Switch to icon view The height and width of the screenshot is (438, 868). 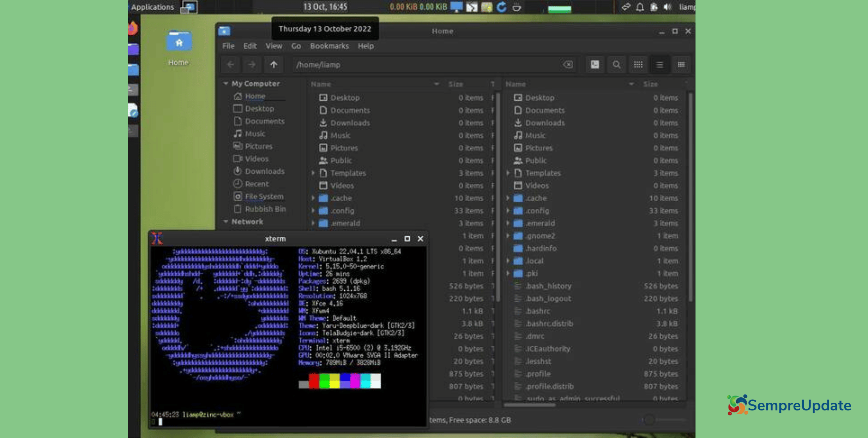click(638, 65)
